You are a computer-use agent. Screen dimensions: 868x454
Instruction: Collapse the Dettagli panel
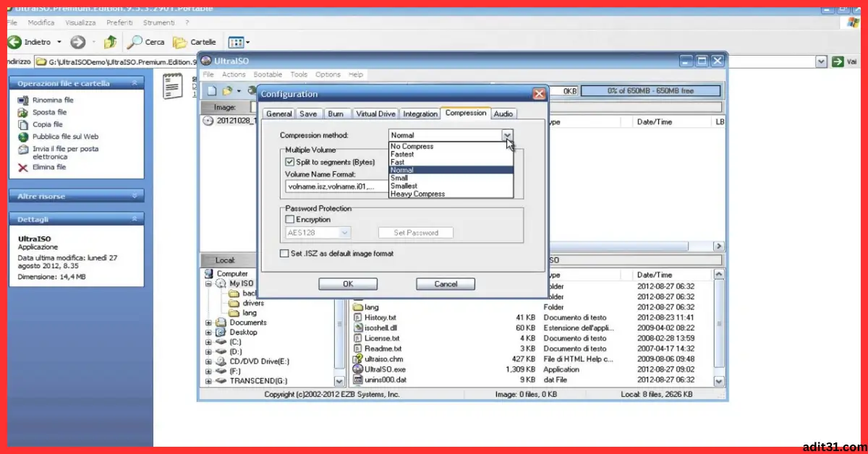(134, 219)
